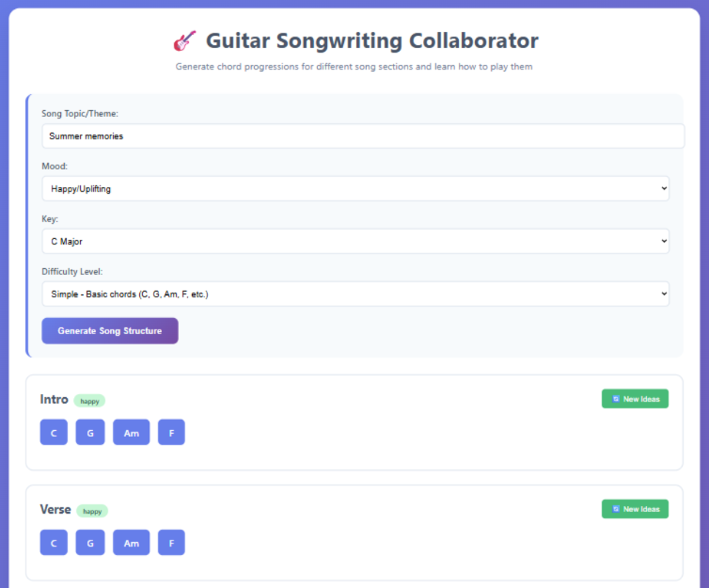Click the G chord in the Verse section
The image size is (709, 588).
coord(89,543)
